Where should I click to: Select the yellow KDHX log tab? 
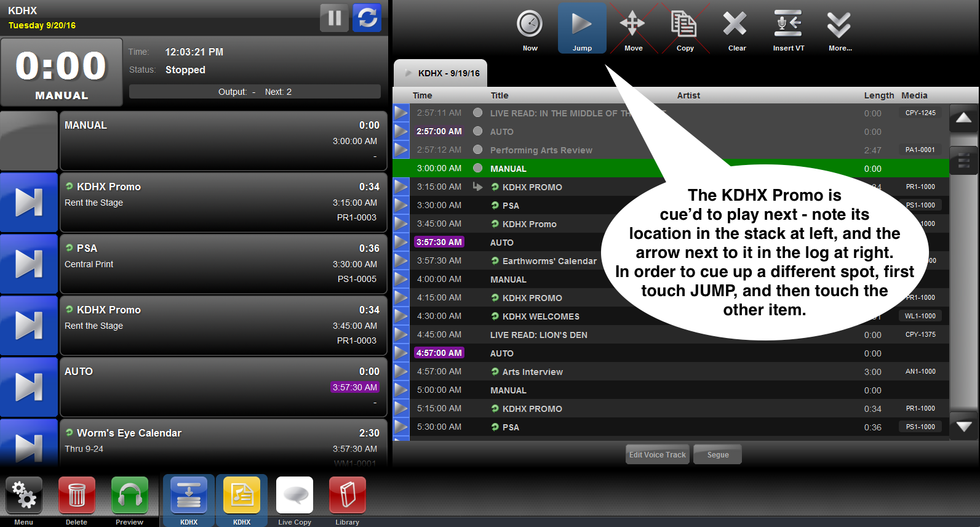click(242, 495)
